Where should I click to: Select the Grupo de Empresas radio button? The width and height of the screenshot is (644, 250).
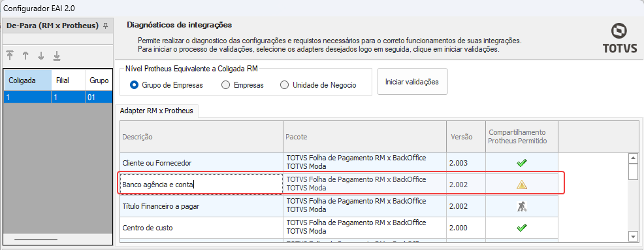coord(133,85)
